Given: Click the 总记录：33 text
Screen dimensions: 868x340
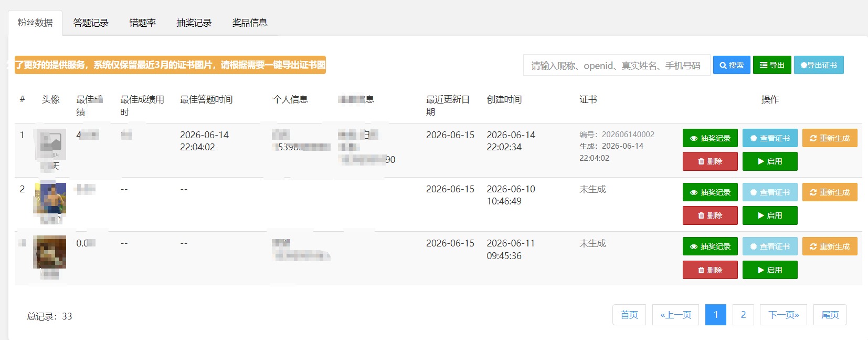Looking at the screenshot, I should pyautogui.click(x=50, y=316).
